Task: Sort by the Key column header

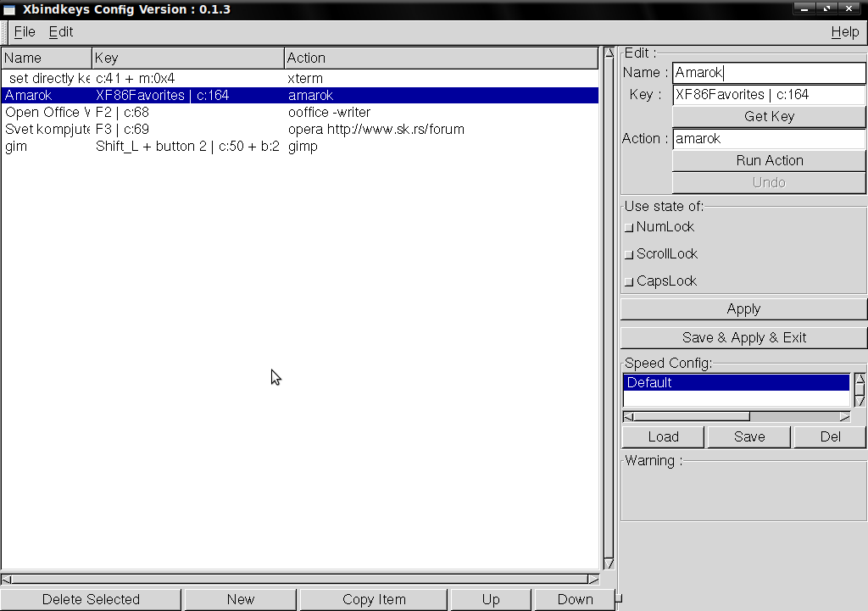Action: (x=188, y=58)
